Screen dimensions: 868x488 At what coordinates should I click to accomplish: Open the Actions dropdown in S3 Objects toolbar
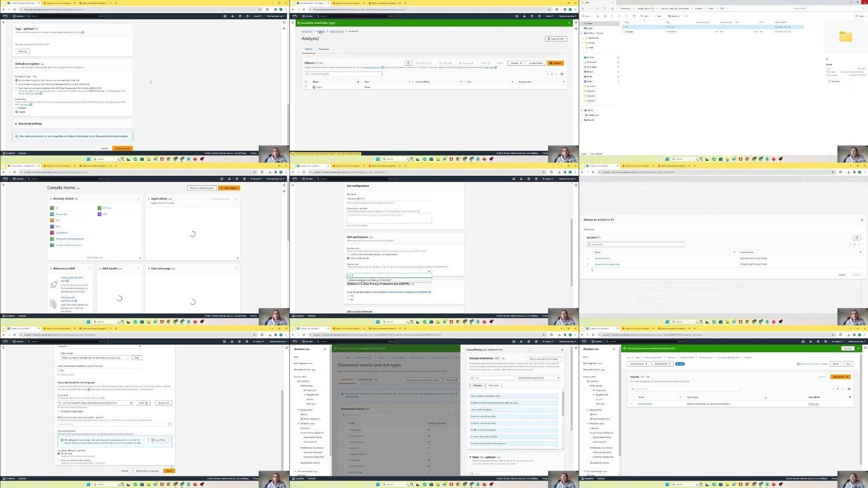516,63
